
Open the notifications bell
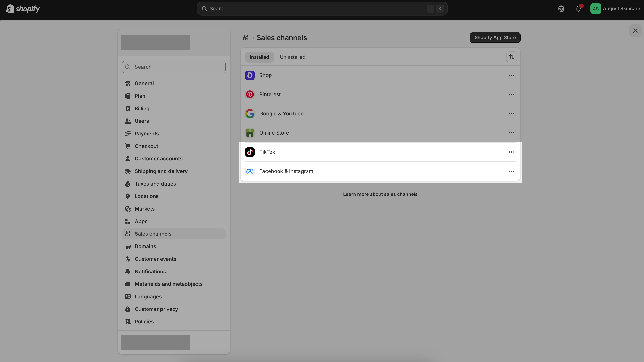579,9
